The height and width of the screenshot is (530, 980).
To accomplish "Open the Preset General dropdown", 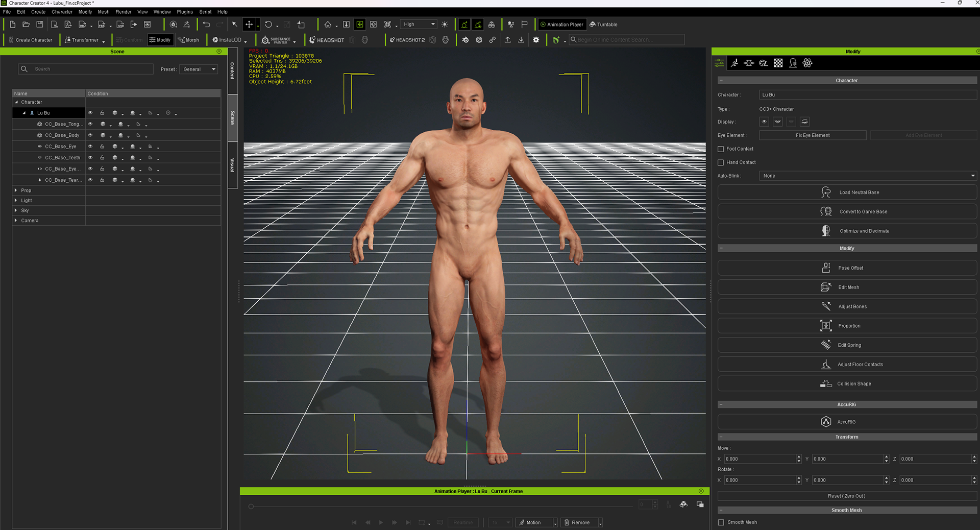I will [199, 69].
